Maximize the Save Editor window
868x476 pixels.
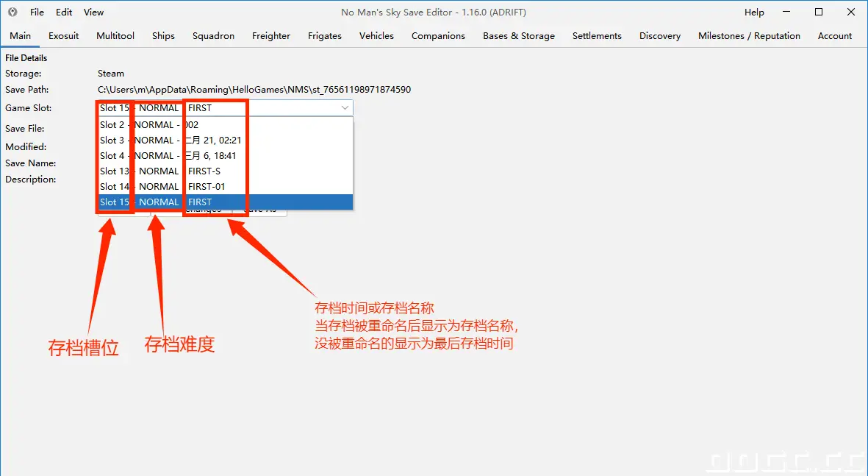click(x=819, y=13)
